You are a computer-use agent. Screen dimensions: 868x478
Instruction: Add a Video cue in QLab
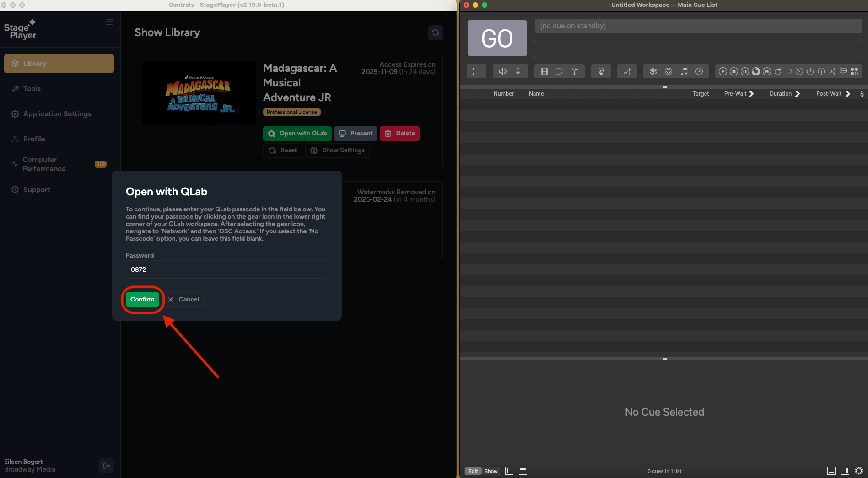545,71
